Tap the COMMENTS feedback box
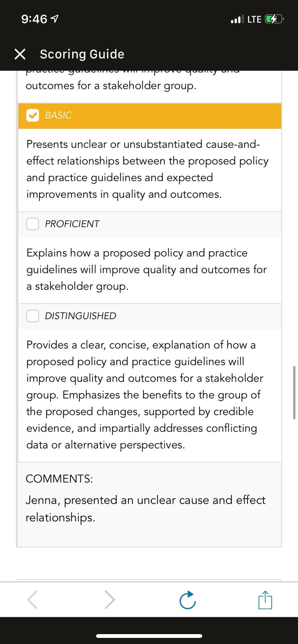Viewport: 298px width, 644px height. click(149, 505)
